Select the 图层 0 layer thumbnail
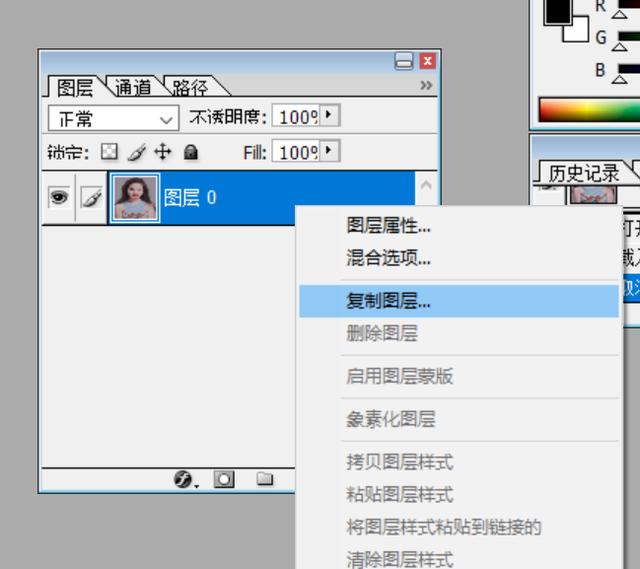Image resolution: width=640 pixels, height=569 pixels. pyautogui.click(x=135, y=198)
